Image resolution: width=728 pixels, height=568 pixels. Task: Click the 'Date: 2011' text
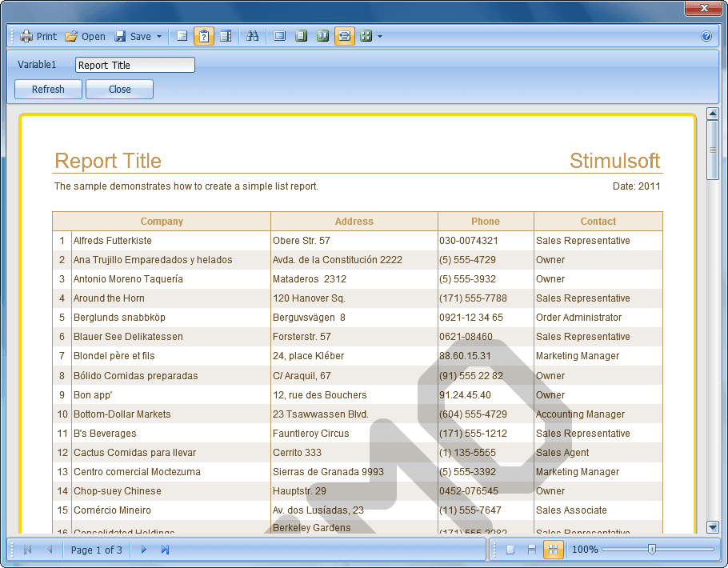point(636,186)
